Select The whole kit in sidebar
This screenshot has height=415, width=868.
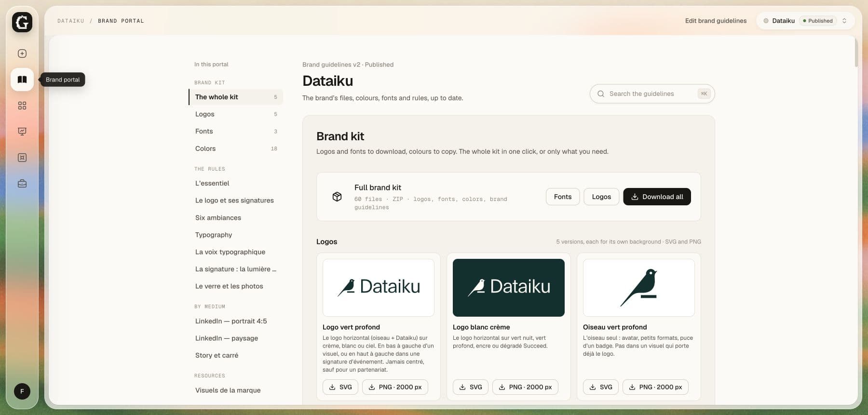pos(236,97)
